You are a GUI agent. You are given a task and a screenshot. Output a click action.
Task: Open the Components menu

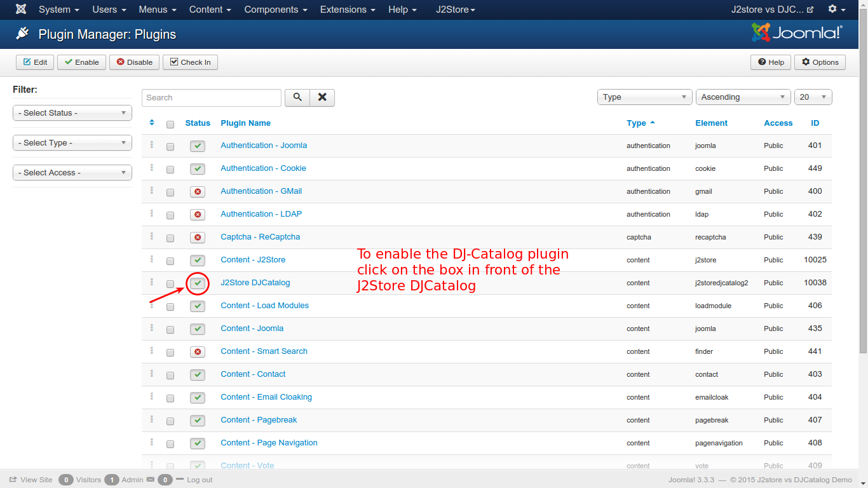click(x=276, y=10)
